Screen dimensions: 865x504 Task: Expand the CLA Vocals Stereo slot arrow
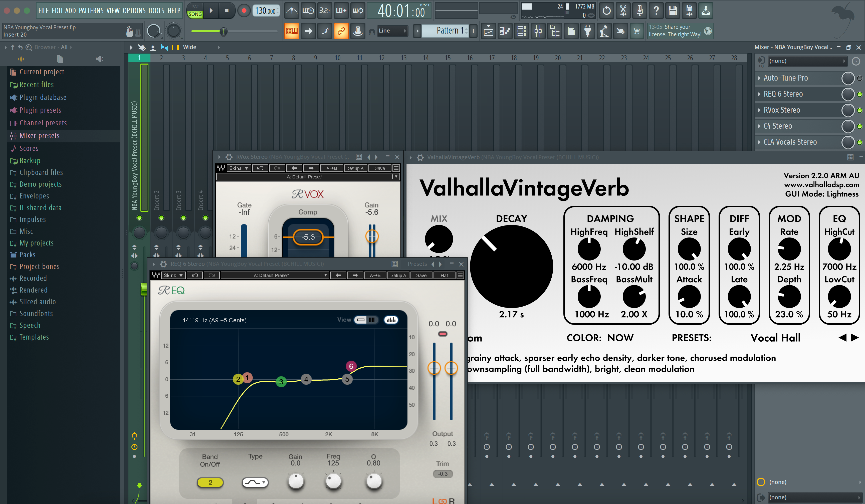pos(759,142)
